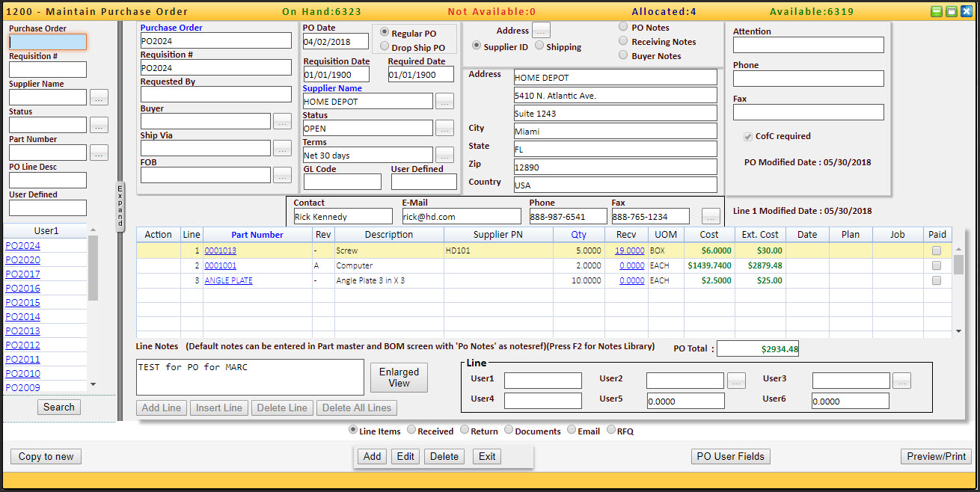Open received quantity 19.0000 link
The image size is (980, 492).
(x=630, y=251)
